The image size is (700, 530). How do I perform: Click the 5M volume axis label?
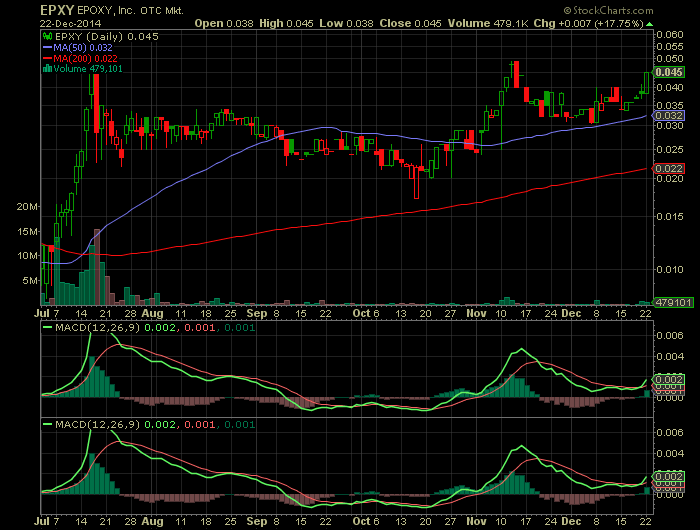tap(30, 280)
